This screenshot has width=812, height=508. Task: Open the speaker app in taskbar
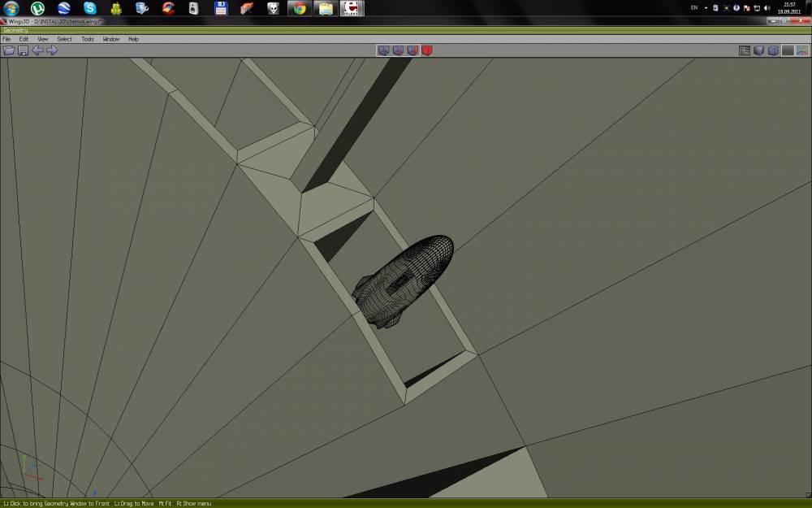[194, 8]
